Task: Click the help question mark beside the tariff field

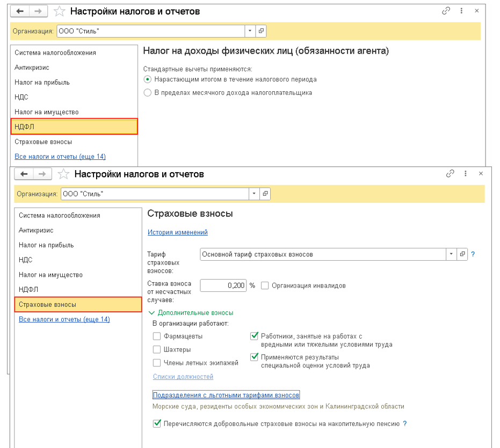Action: [x=473, y=254]
